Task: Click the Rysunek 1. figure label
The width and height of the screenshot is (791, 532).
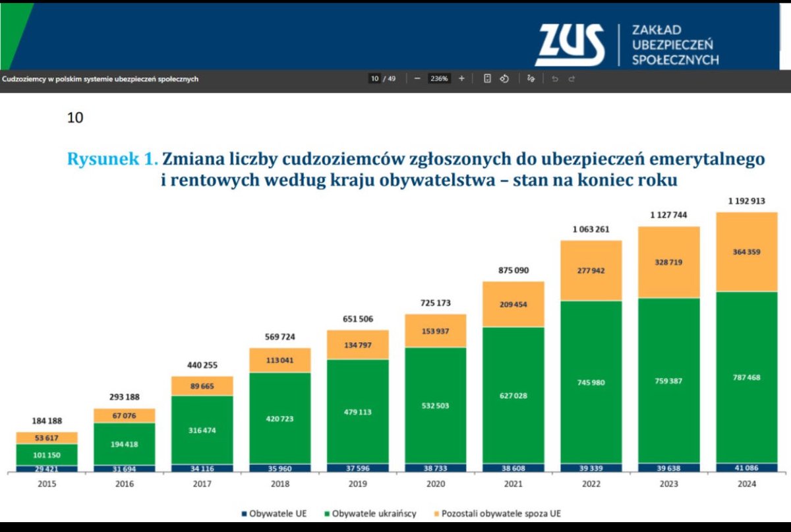Action: [113, 159]
